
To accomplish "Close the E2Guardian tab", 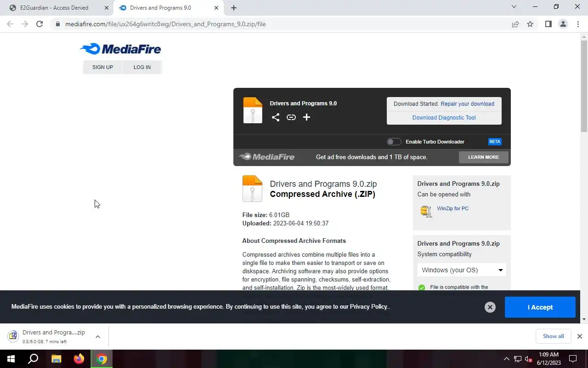I will coord(107,8).
